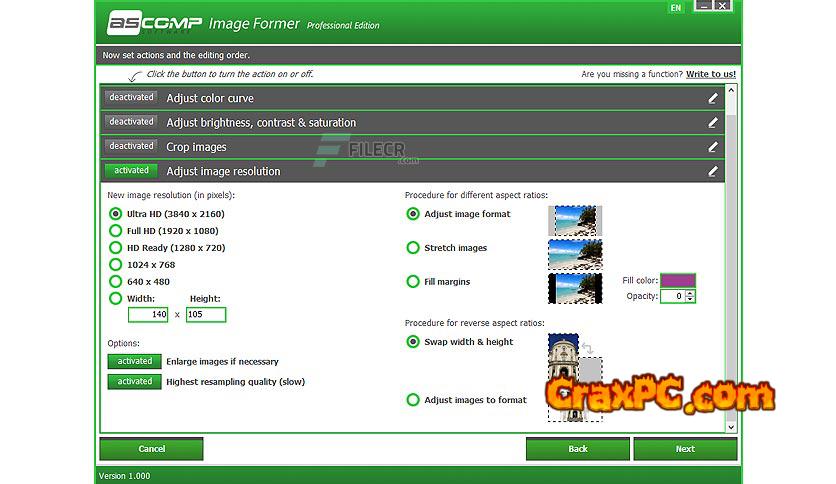
Task: Pick the 1024 x 768 resolution
Action: click(115, 265)
